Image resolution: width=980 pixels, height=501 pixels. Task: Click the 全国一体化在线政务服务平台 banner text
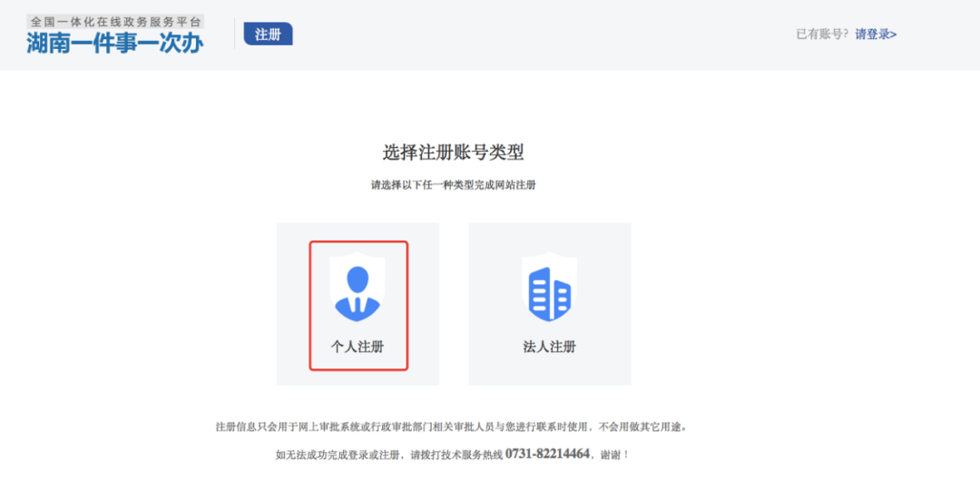[115, 22]
